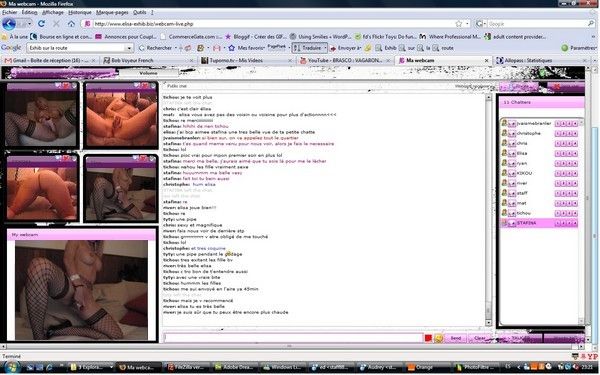Pick the red text color swatch
The height and width of the screenshot is (375, 600).
click(x=428, y=338)
